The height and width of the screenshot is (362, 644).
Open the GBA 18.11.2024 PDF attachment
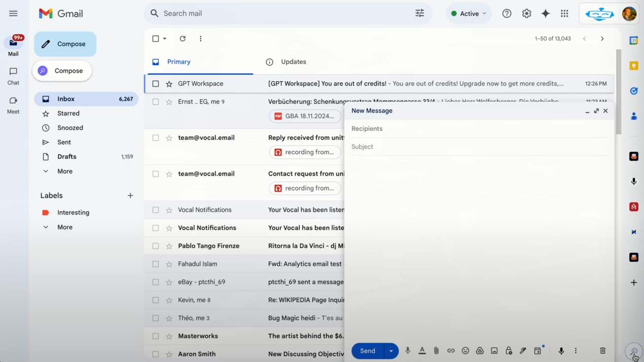(x=305, y=116)
